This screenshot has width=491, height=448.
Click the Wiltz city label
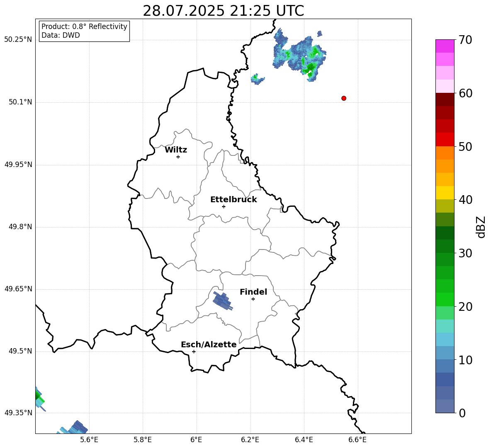176,150
